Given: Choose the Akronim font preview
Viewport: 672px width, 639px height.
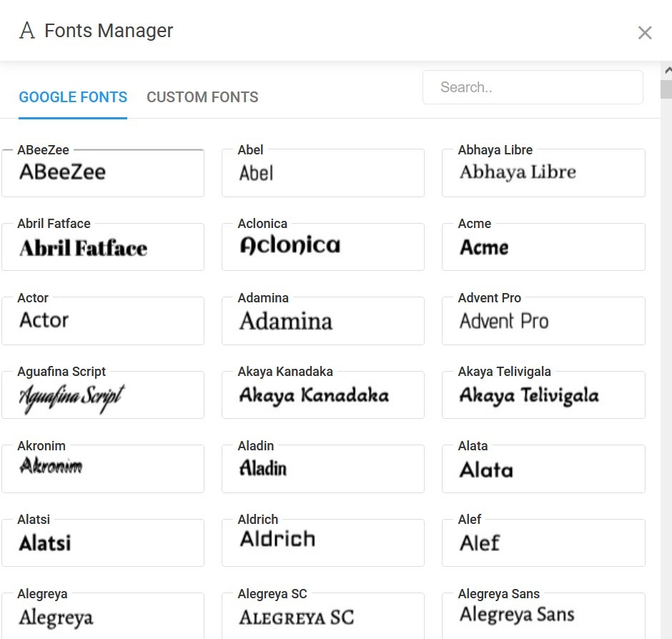Looking at the screenshot, I should pos(103,469).
